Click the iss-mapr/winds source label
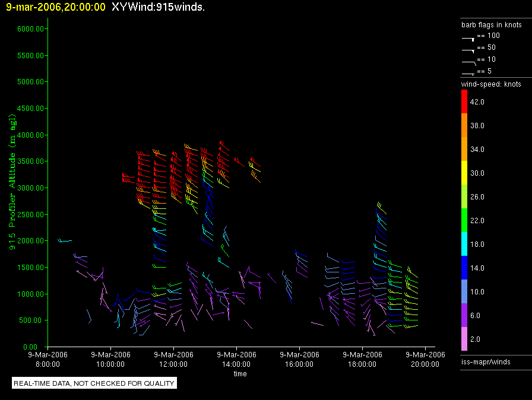 pyautogui.click(x=485, y=361)
